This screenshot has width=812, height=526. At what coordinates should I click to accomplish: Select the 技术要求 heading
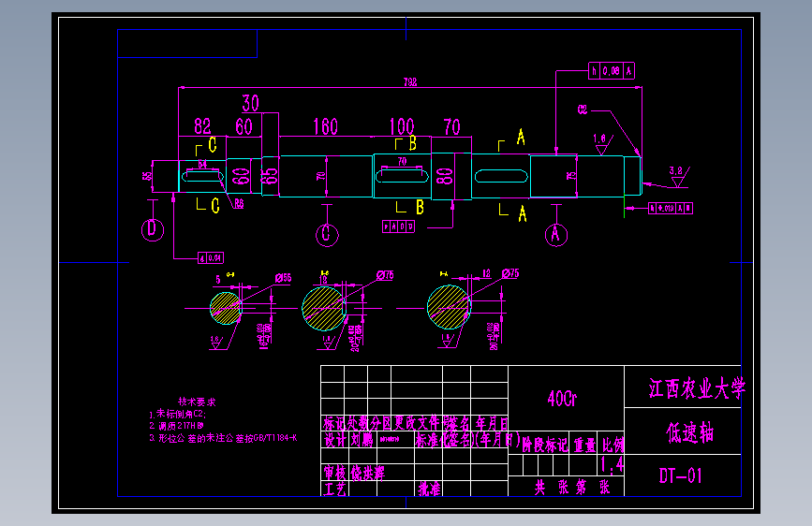[197, 402]
